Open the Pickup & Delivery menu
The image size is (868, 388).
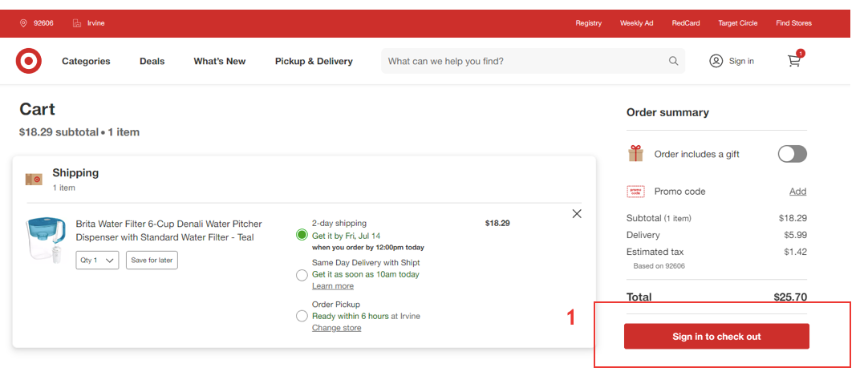(314, 61)
